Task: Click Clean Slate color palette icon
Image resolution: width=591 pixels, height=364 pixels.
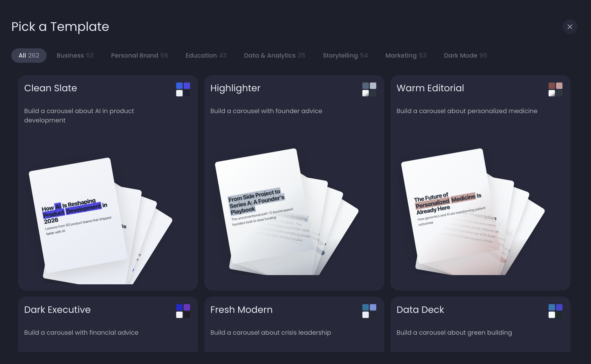Action: point(183,89)
